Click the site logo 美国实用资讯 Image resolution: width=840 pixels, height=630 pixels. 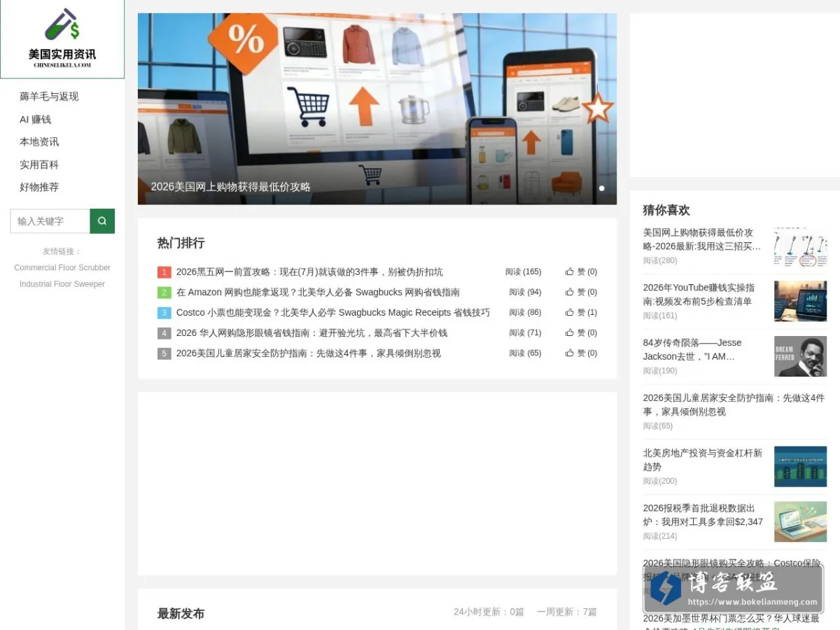[62, 39]
